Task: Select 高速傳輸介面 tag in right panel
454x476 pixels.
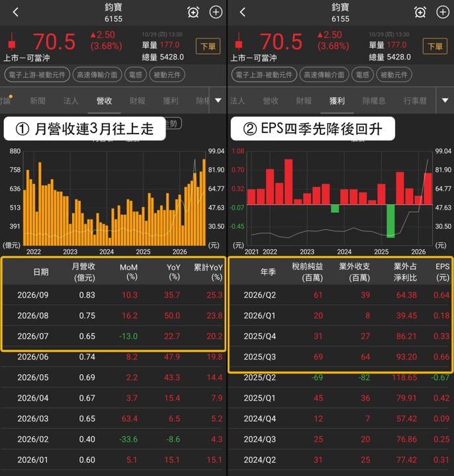Action: 324,75
